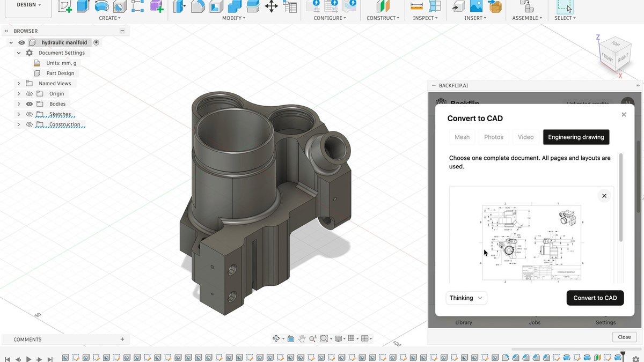The height and width of the screenshot is (362, 644).
Task: Activate hydraulic manifold radio button
Action: pyautogui.click(x=96, y=42)
